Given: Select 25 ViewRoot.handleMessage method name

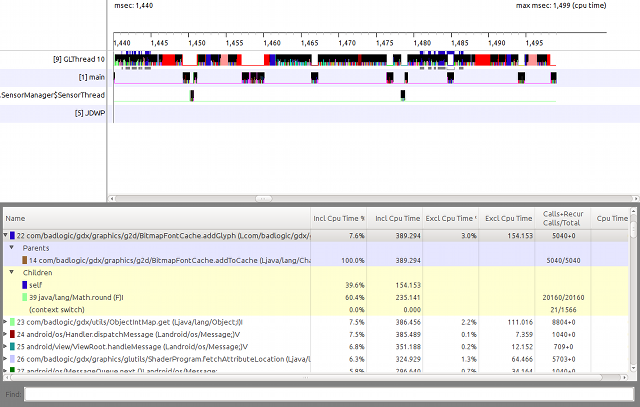Looking at the screenshot, I should tap(132, 347).
